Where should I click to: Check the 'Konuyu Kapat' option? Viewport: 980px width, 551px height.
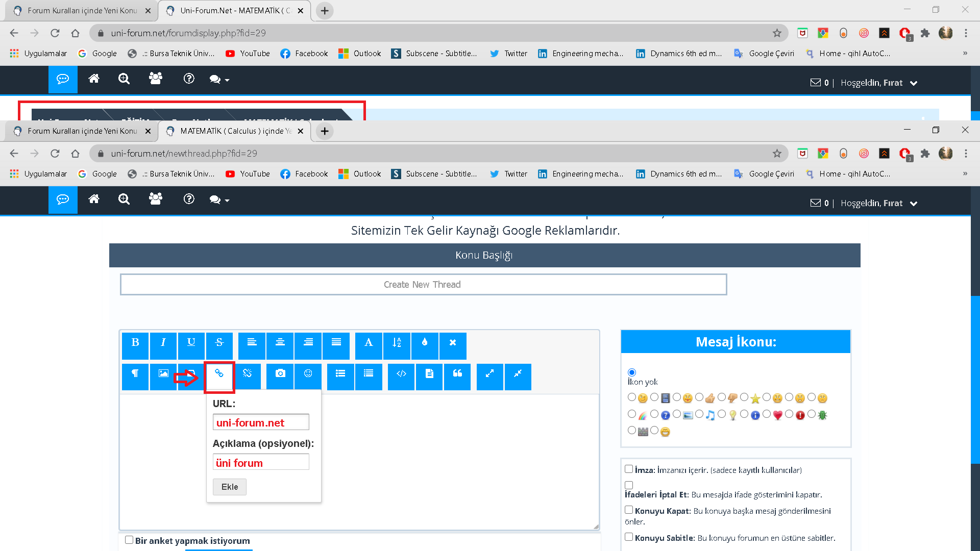tap(629, 510)
